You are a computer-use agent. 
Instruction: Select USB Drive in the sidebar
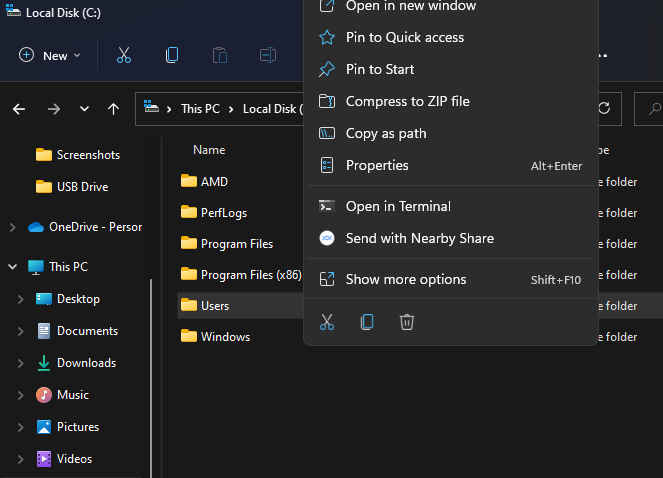pyautogui.click(x=72, y=187)
